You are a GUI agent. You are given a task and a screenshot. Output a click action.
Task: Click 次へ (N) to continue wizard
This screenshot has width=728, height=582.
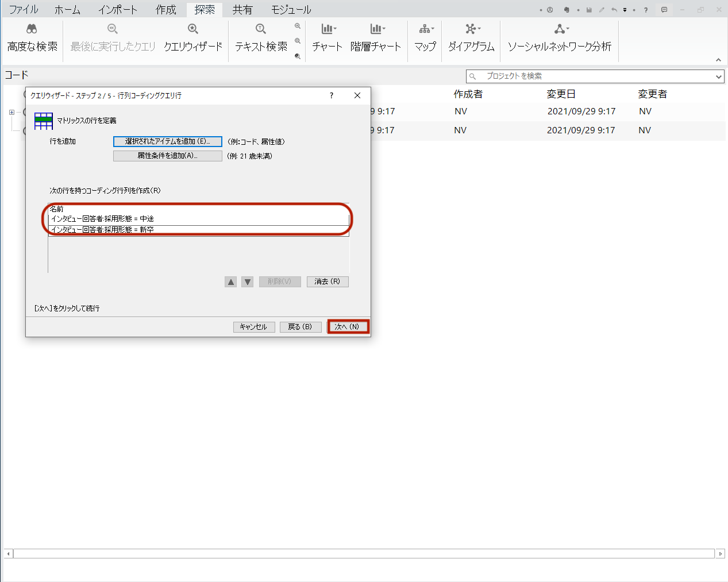[347, 326]
